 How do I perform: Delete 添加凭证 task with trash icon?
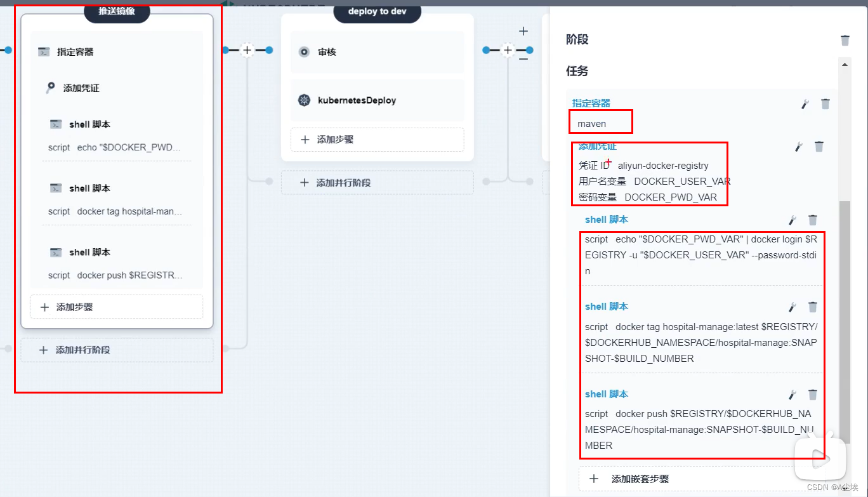coord(819,147)
